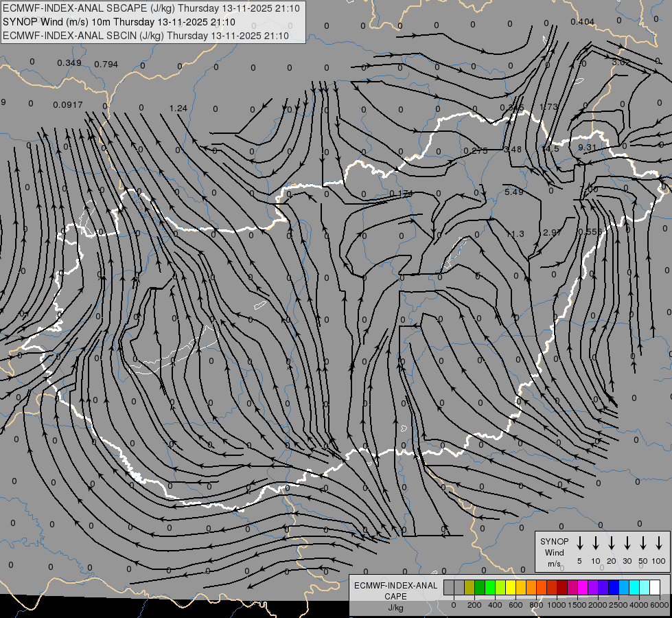
Task: Click the ECMWF-INDEX-ANAL CAPE legend title
Action: click(x=395, y=591)
